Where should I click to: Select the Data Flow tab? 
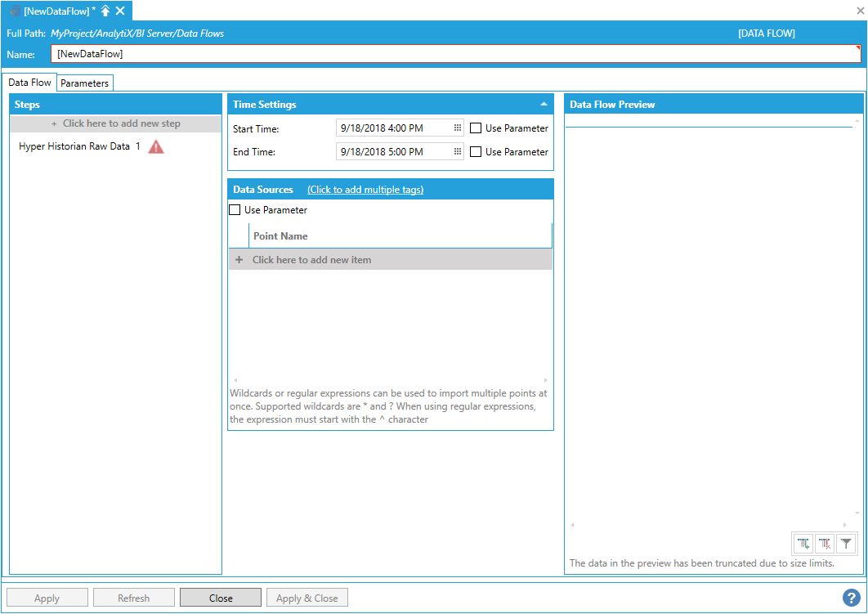(30, 83)
